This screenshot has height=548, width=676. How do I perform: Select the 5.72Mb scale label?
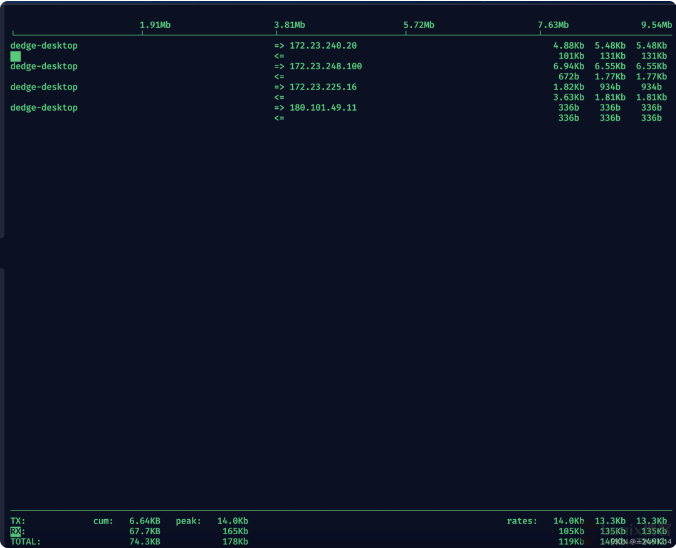tap(419, 25)
